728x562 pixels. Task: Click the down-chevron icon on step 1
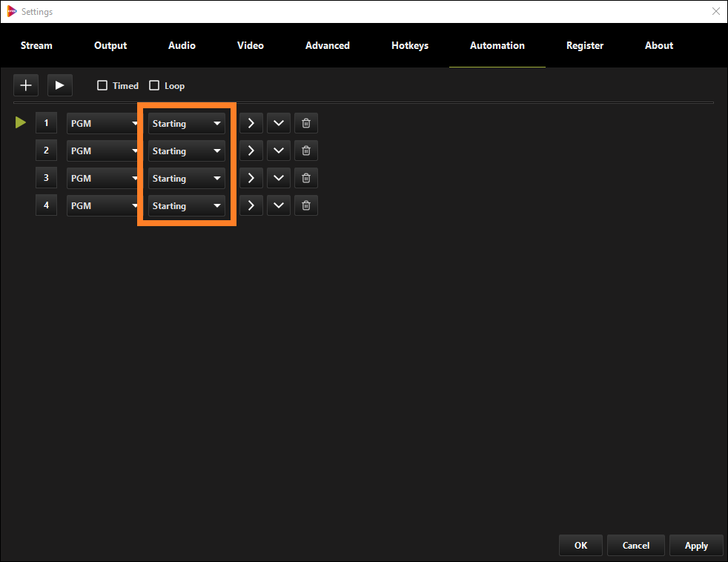click(x=278, y=122)
